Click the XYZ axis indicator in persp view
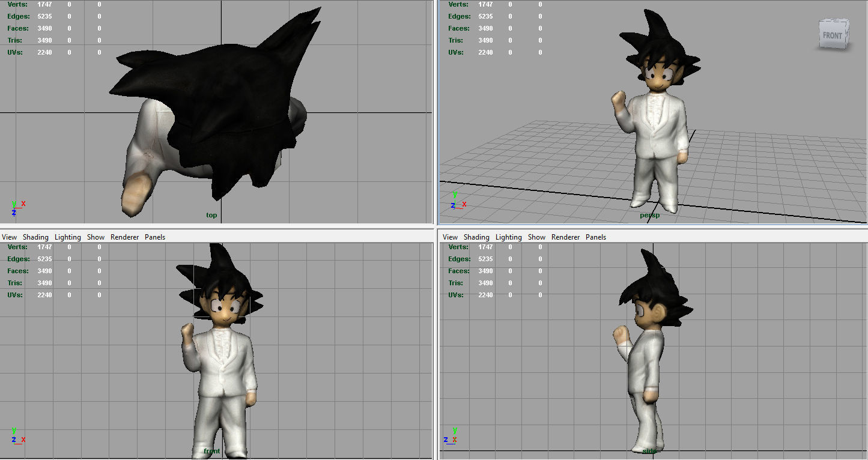Screen dimensions: 868x460 [x=458, y=201]
